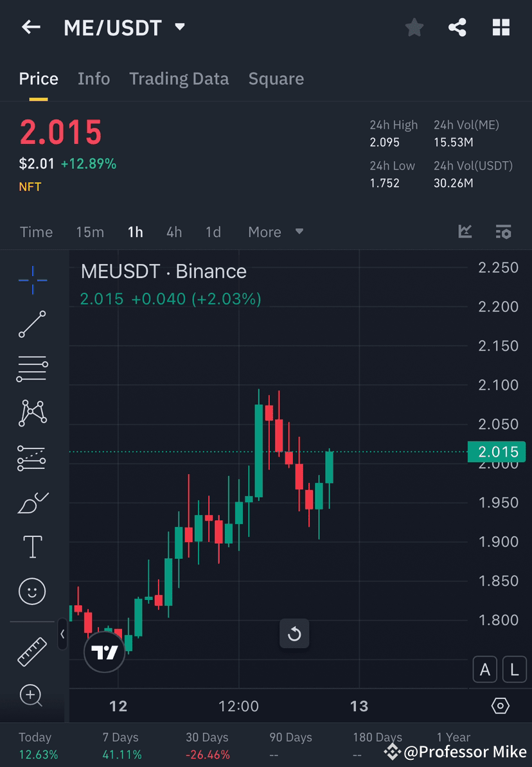Toggle auto price scale with A button

[x=485, y=669]
